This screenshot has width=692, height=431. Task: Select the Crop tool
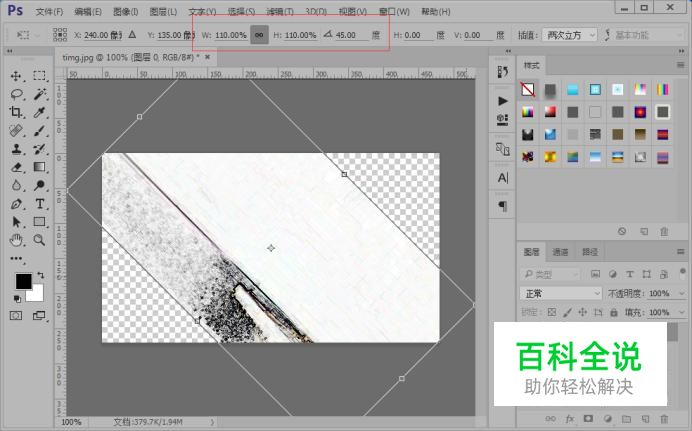point(16,112)
